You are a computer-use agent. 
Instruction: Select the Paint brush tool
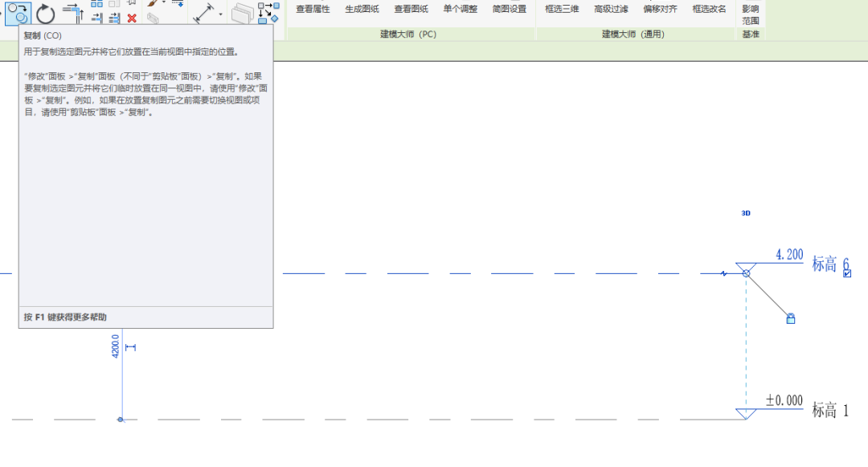152,3
